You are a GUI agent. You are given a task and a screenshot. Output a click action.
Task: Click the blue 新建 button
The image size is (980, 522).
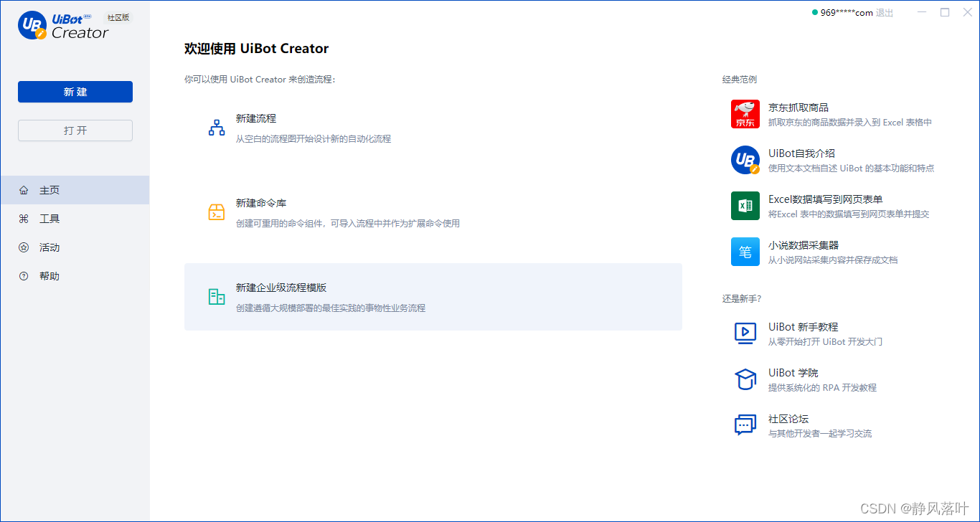(75, 92)
